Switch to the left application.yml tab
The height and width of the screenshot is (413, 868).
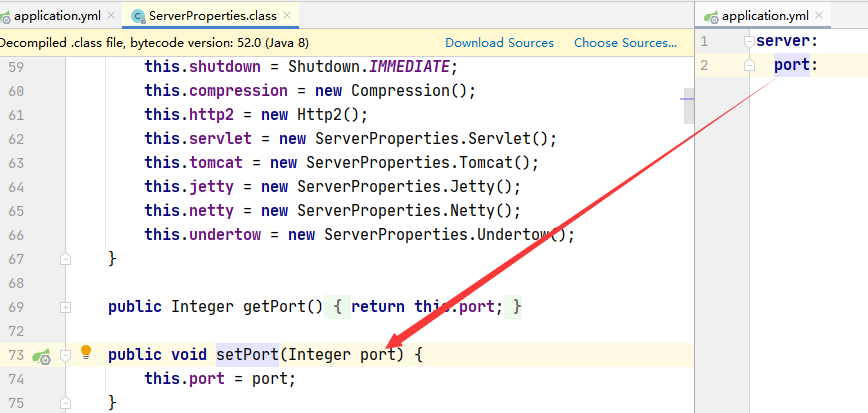[x=57, y=16]
